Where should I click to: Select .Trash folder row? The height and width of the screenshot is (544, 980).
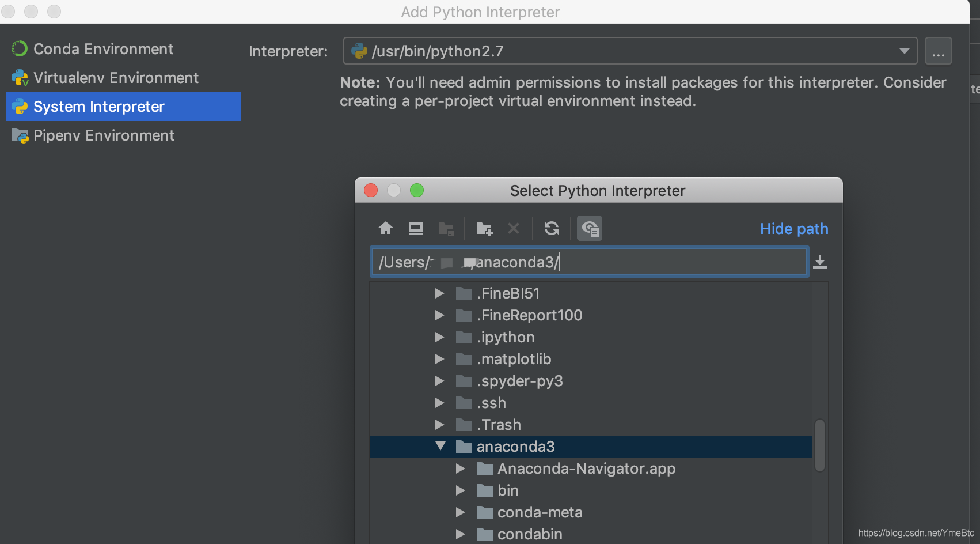pos(591,425)
